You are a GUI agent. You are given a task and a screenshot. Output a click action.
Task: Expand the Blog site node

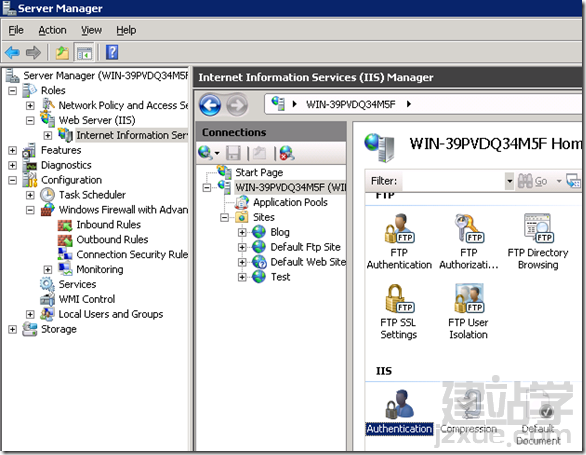[242, 232]
